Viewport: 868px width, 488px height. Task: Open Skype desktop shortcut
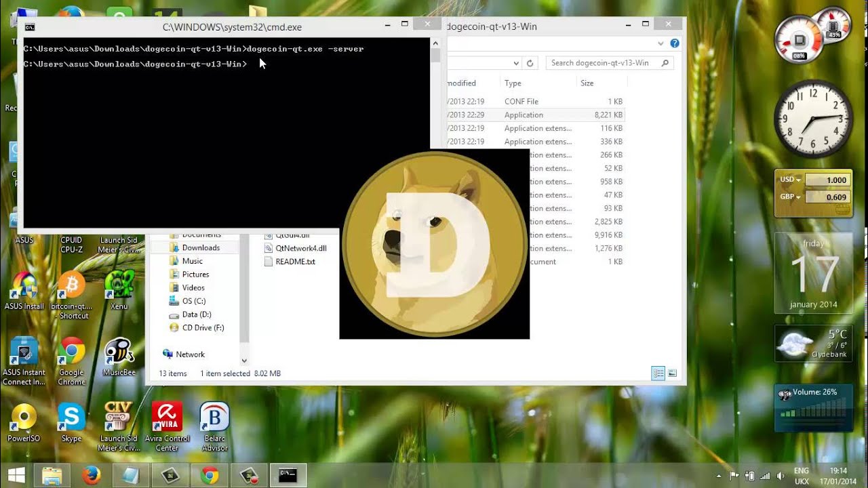[x=71, y=422]
